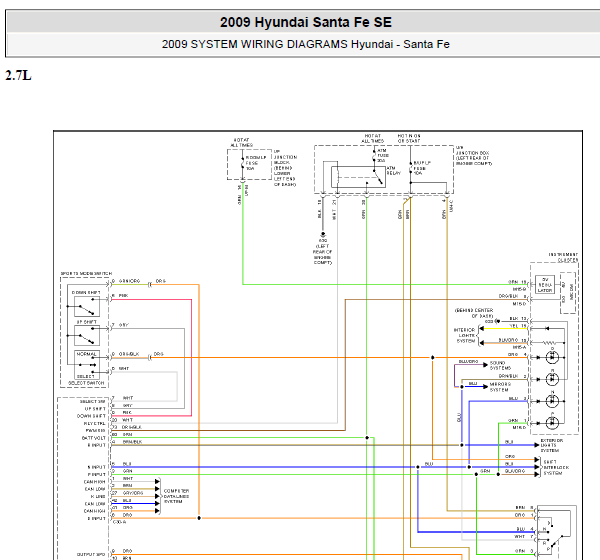
Task: Click the "BRN/BLK" wire label near R INPUT
Action: click(x=132, y=442)
